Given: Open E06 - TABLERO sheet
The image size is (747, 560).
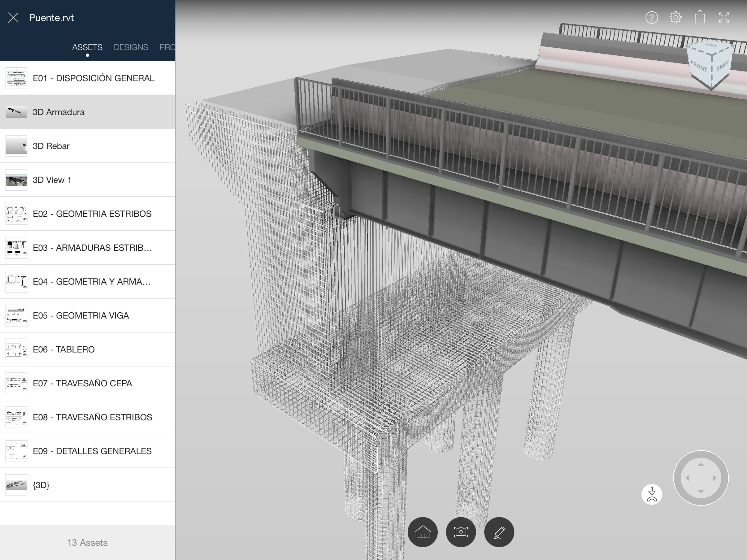Looking at the screenshot, I should [x=64, y=349].
